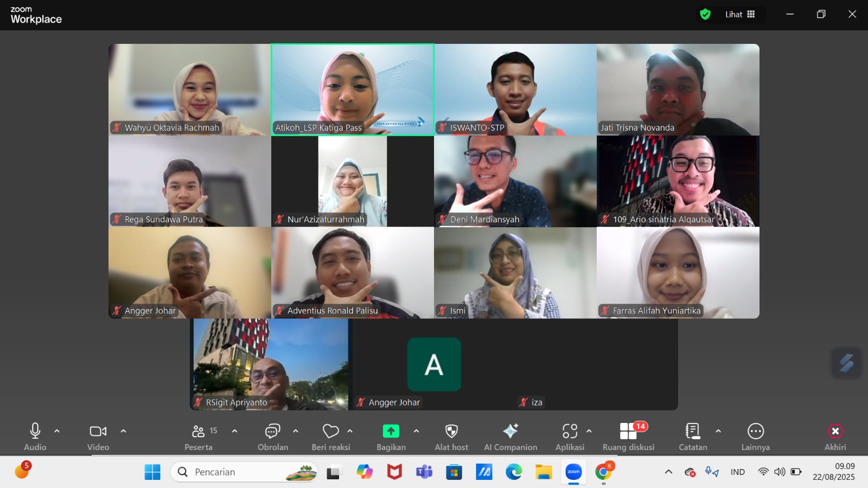The image size is (868, 488).
Task: Expand the Beri reaksi options caret
Action: click(350, 431)
